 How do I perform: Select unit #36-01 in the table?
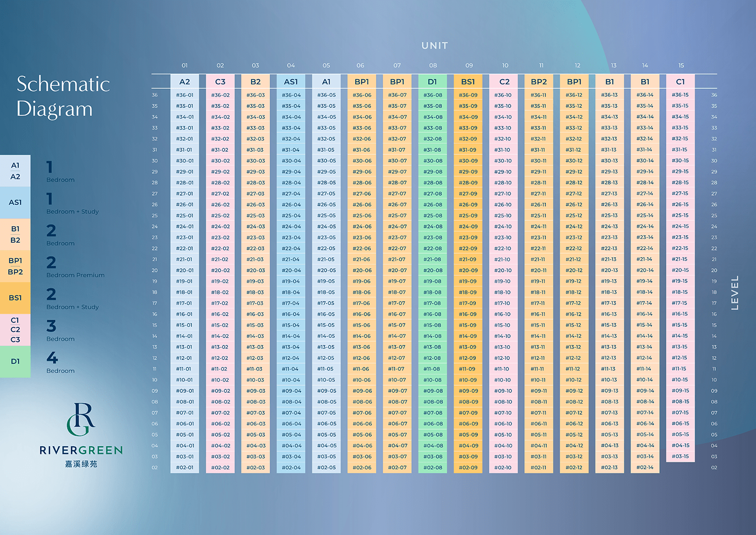[x=184, y=95]
